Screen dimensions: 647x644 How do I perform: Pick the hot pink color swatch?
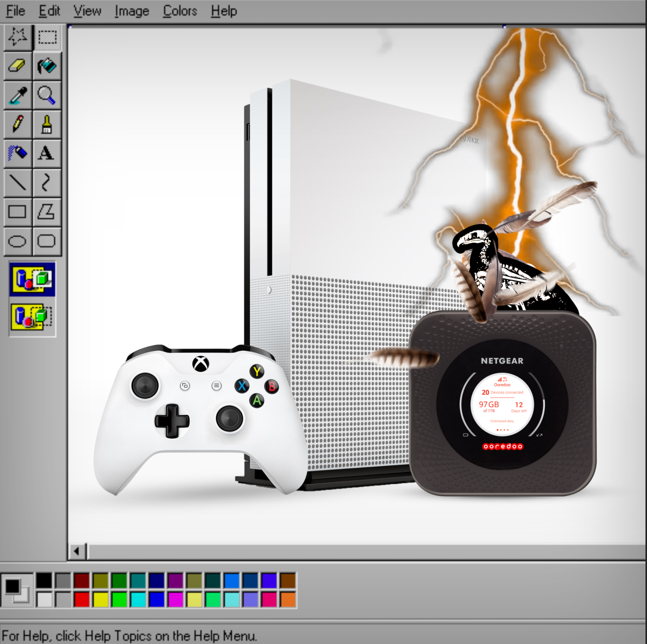pos(269,600)
